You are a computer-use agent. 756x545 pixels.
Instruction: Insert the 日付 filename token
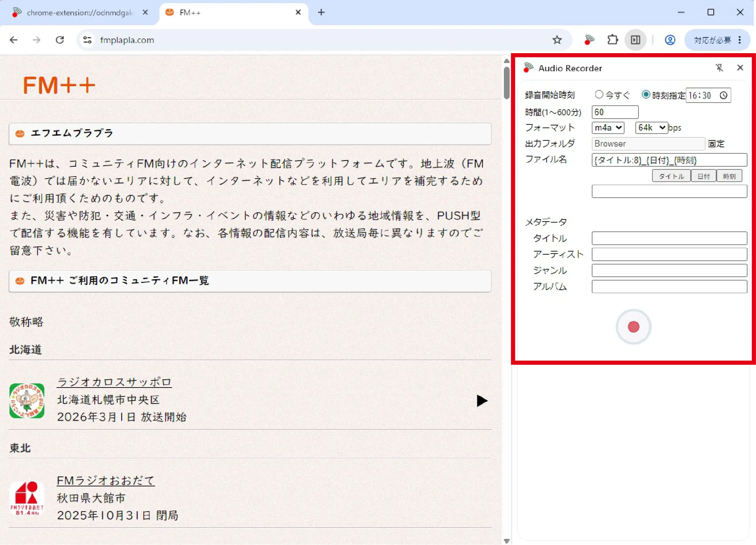704,176
